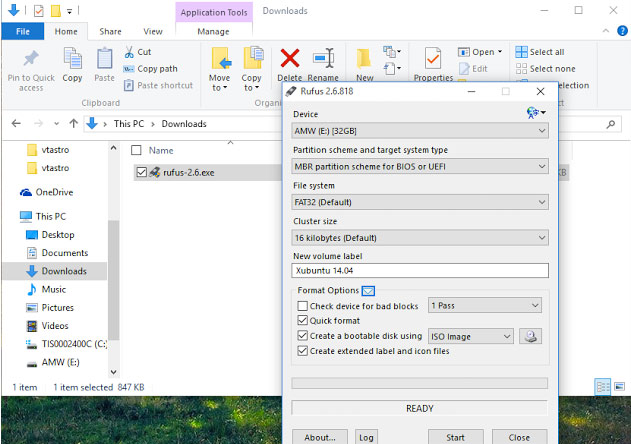Click the Log button in Rufus
Viewport: 631px width, 444px height.
366,437
